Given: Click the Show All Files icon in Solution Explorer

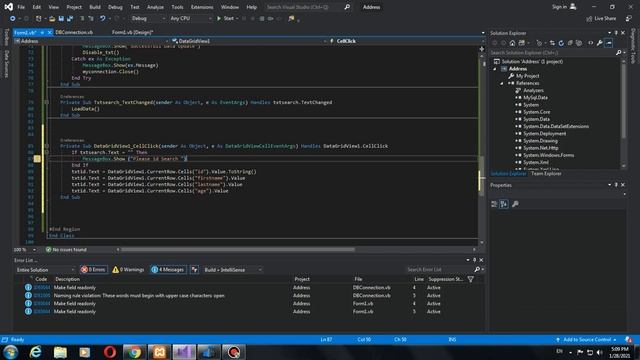Looking at the screenshot, I should click(579, 43).
